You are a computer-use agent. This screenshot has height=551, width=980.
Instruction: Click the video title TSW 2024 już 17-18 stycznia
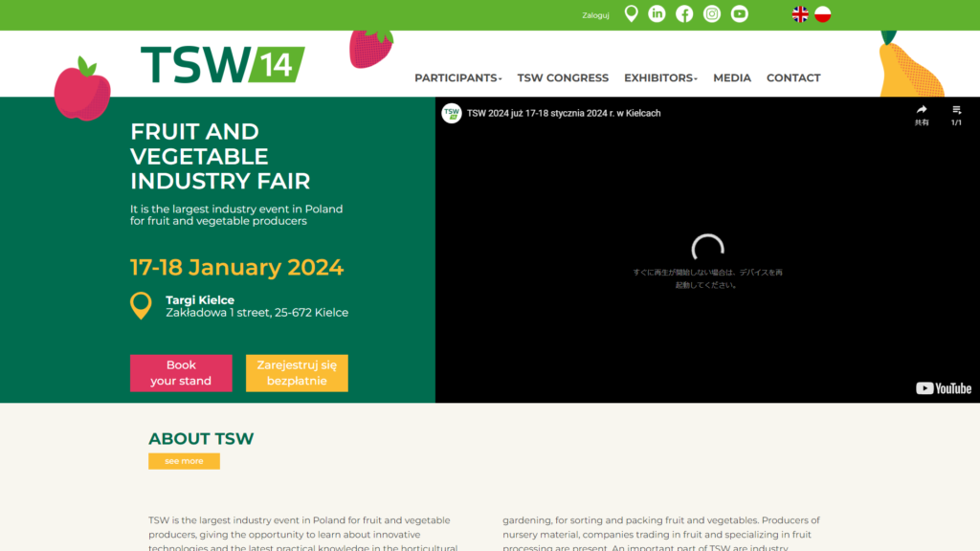(x=564, y=113)
